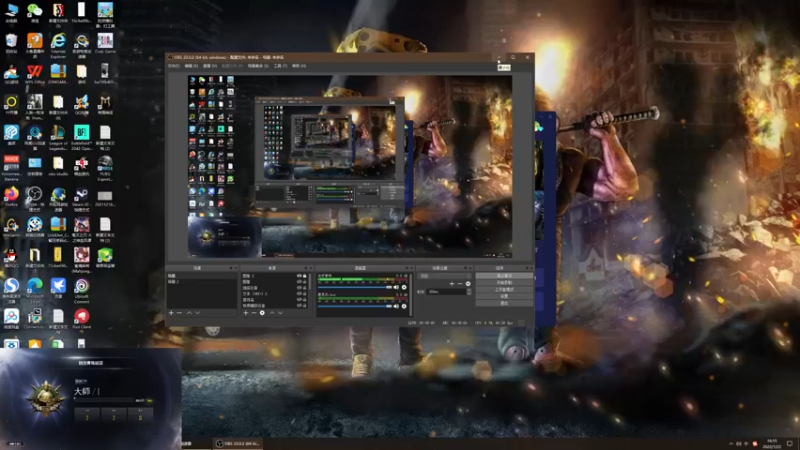Image resolution: width=800 pixels, height=450 pixels.
Task: Open transition type dropdown in 转场特效 panel
Action: tap(445, 276)
